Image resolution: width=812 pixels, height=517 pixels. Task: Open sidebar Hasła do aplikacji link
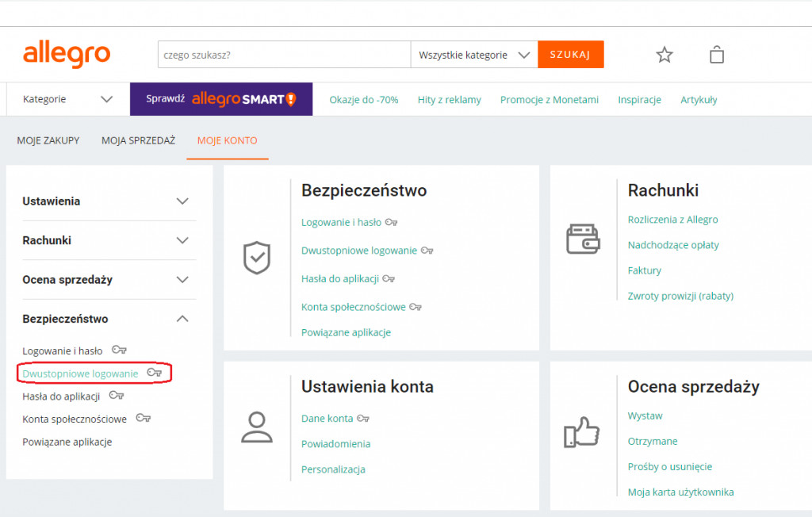tap(61, 396)
